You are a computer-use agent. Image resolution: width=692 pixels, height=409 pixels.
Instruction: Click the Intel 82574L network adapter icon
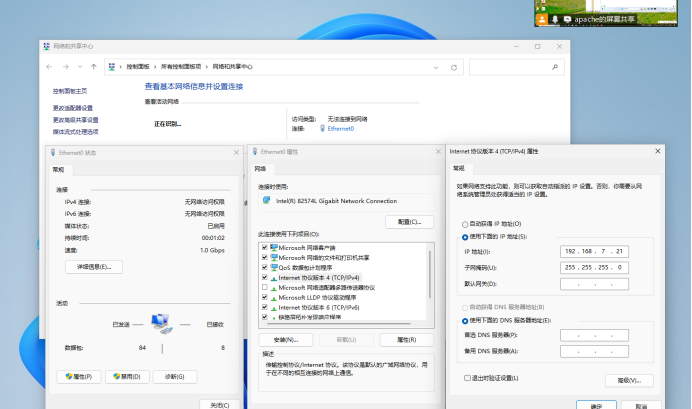(265, 200)
